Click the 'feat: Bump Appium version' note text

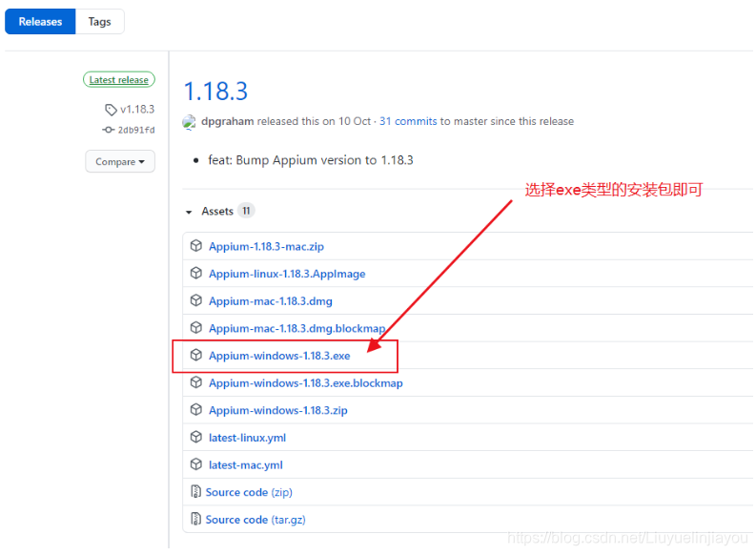point(311,160)
